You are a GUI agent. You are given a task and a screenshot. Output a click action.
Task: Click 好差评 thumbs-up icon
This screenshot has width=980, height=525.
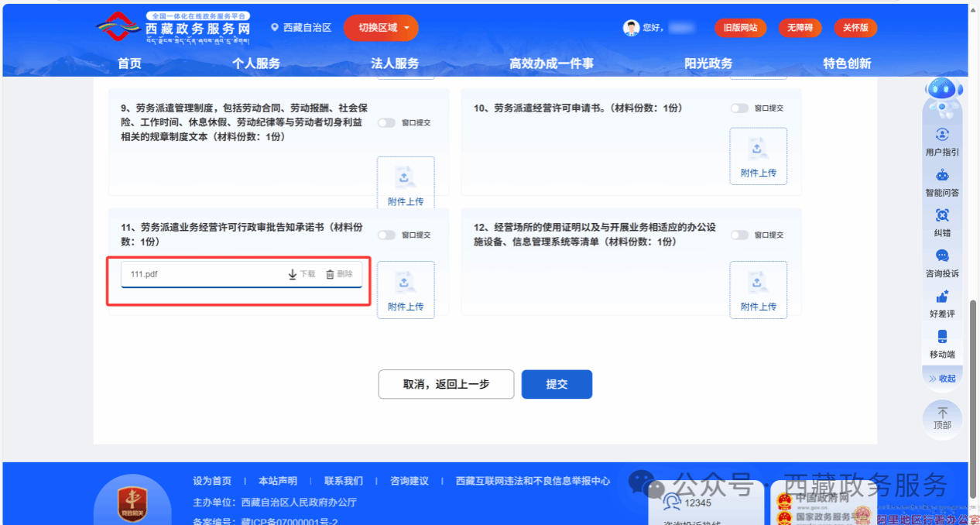tap(942, 297)
